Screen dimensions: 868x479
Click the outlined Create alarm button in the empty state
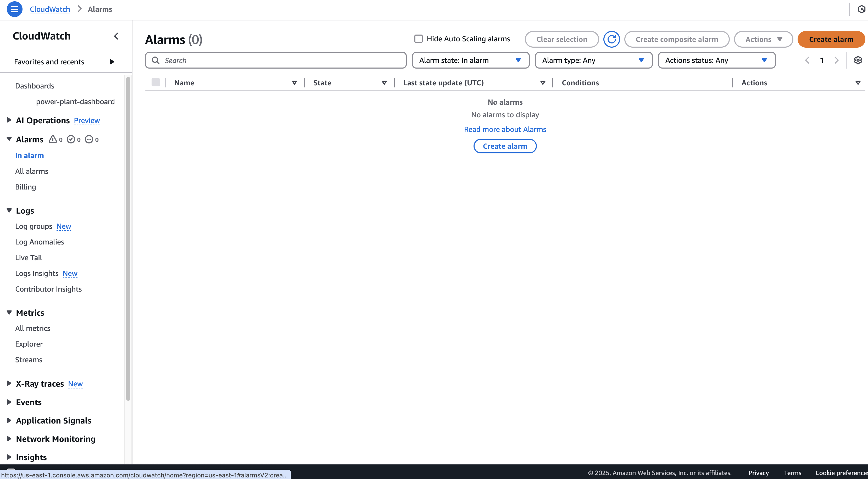(505, 146)
